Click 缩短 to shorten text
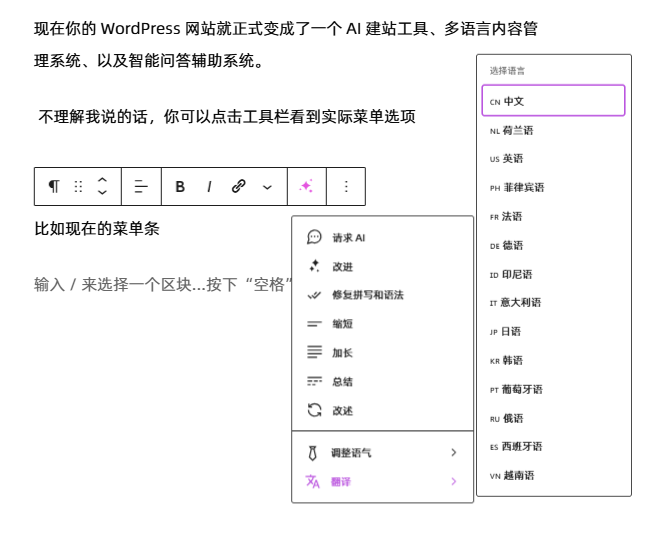 pyautogui.click(x=342, y=324)
